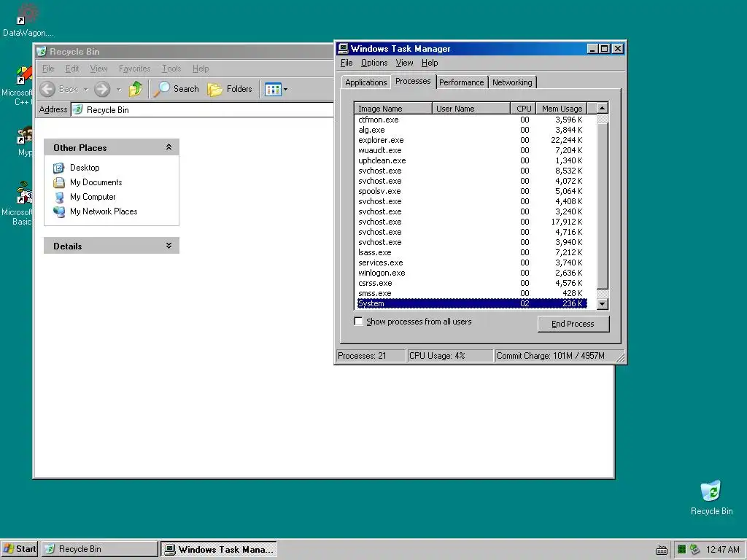
Task: Click the Recycle Bin title bar icon
Action: [x=42, y=52]
